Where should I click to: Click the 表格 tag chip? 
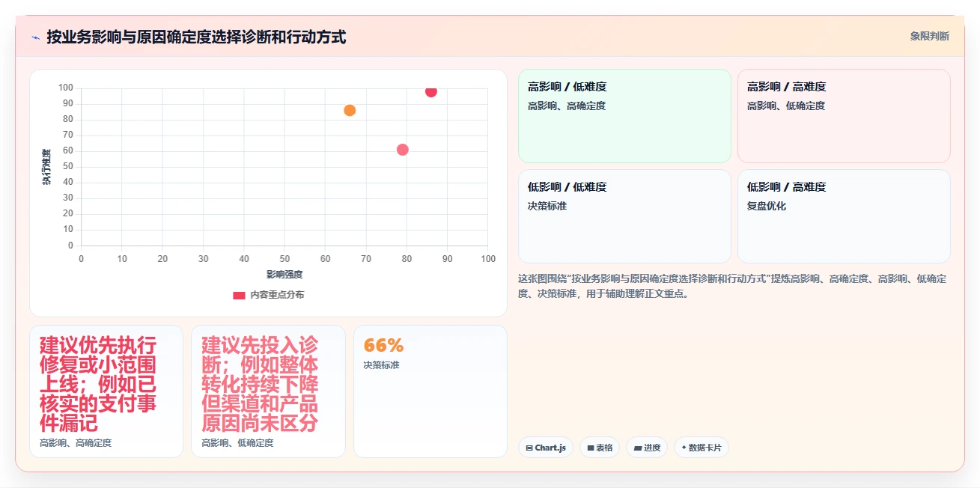(600, 448)
